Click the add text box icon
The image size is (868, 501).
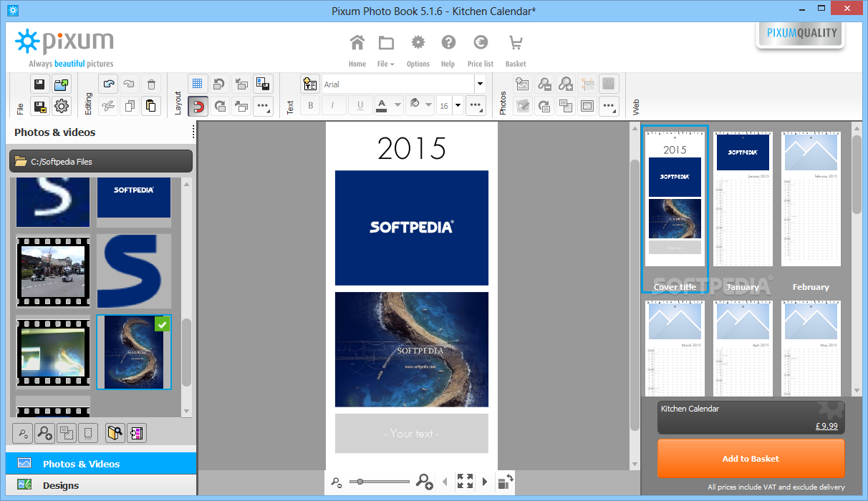click(310, 84)
